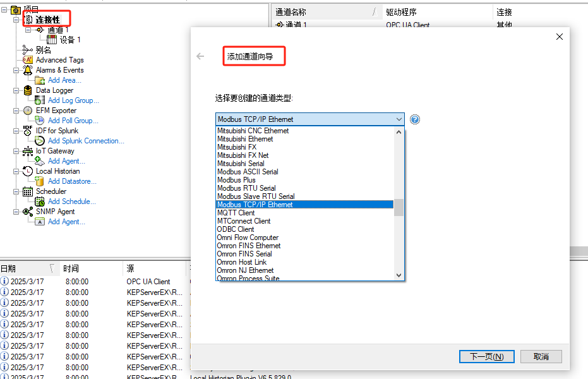Click the Add Datastore icon
588x379 pixels.
click(40, 181)
